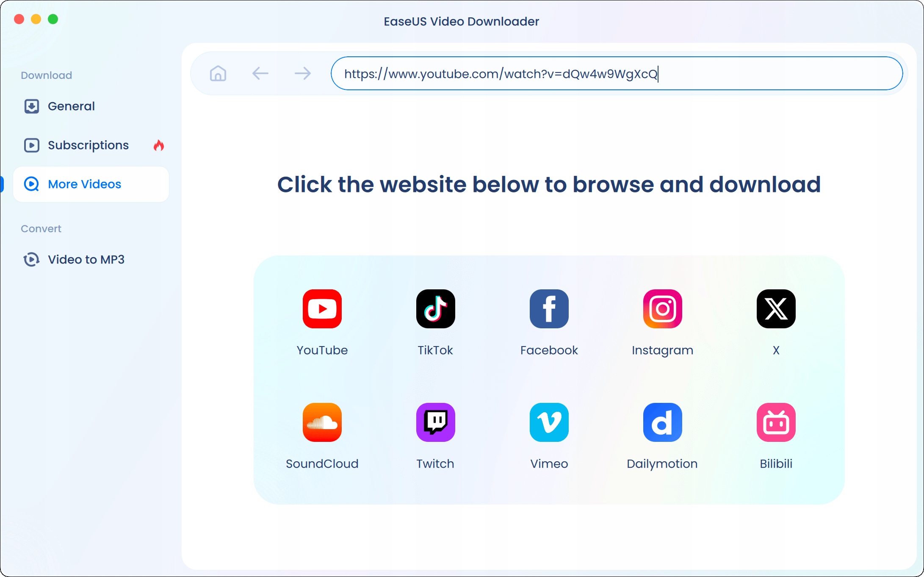Screen dimensions: 924x577
Task: Go back with the left arrow
Action: pyautogui.click(x=260, y=73)
